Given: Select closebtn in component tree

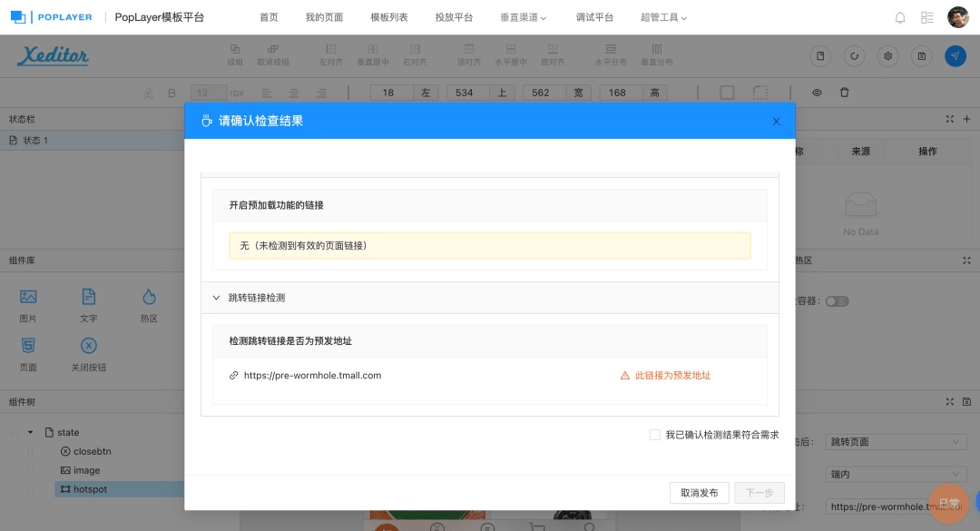Looking at the screenshot, I should click(x=85, y=451).
